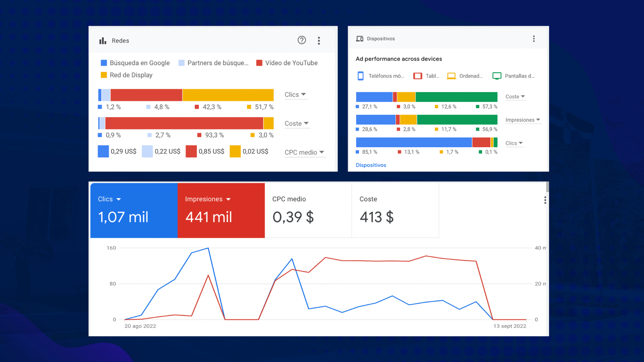
Task: Open the Clics dropdown in Dispositivos card
Action: [514, 143]
